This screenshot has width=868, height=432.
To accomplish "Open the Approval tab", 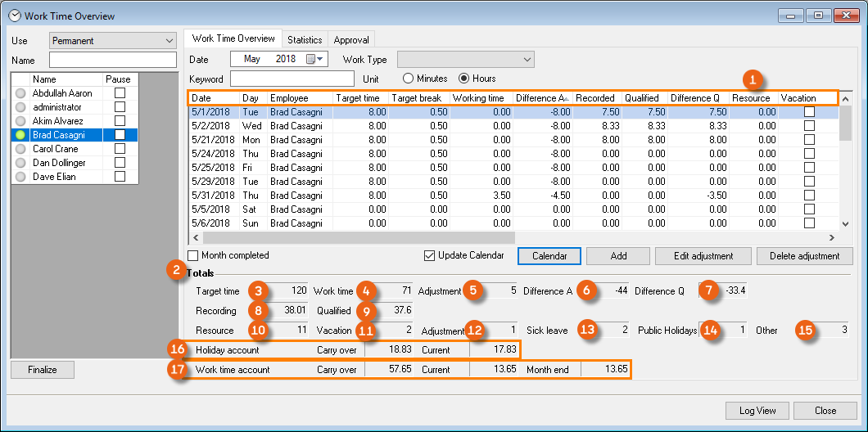I will click(x=351, y=39).
